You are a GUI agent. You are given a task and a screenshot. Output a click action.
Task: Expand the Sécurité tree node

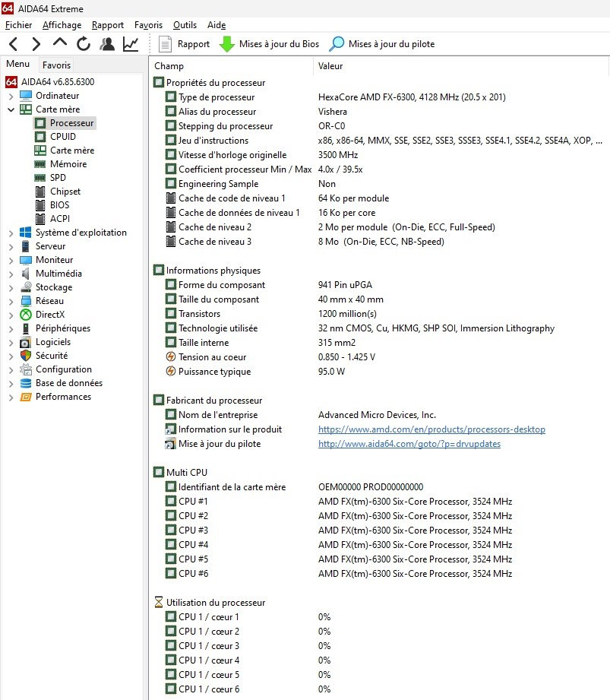tap(11, 356)
